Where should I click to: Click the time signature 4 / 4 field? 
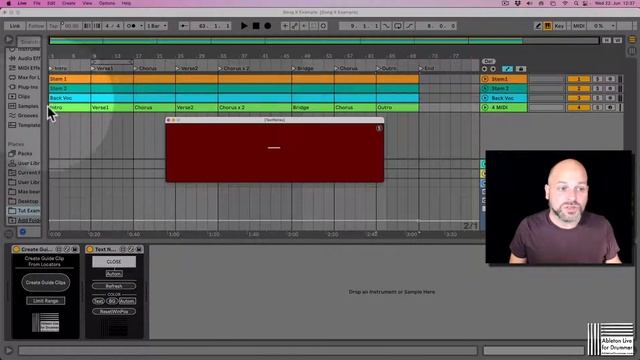coord(113,26)
